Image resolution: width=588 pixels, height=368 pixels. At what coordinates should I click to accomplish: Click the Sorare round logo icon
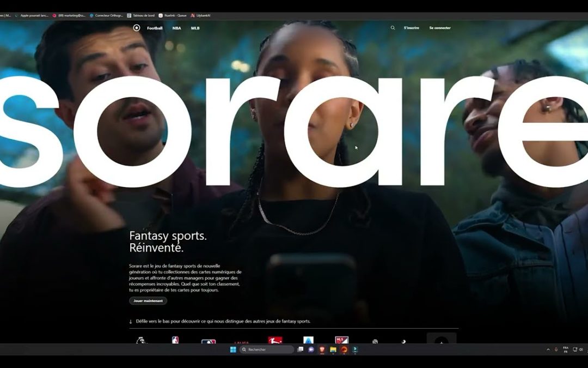137,28
